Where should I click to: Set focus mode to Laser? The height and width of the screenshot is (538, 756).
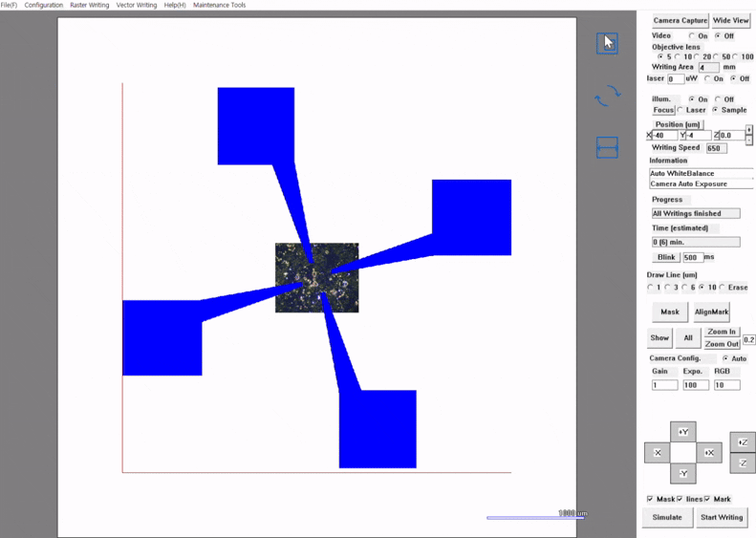point(680,110)
